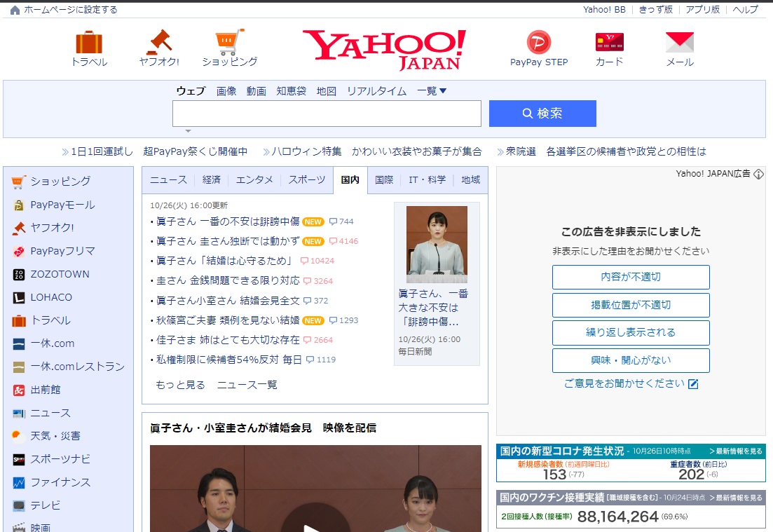Select the 動画 search type
The width and height of the screenshot is (773, 532).
tap(256, 91)
